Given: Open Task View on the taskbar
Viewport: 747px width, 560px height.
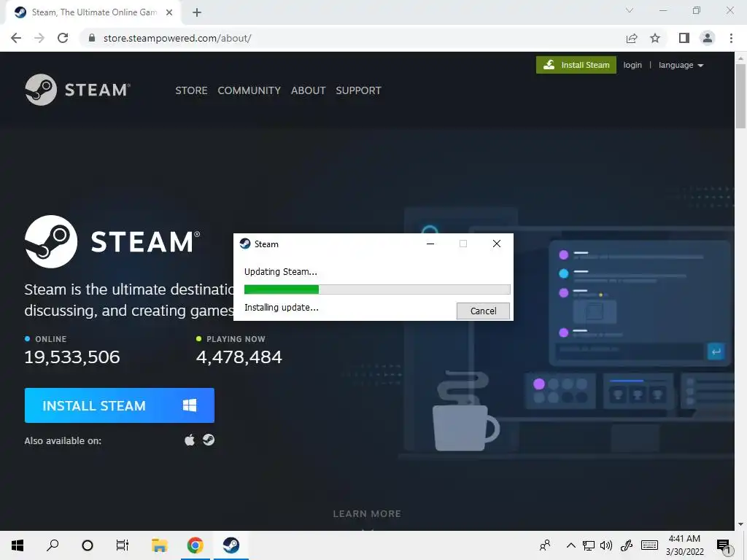Looking at the screenshot, I should [x=123, y=545].
